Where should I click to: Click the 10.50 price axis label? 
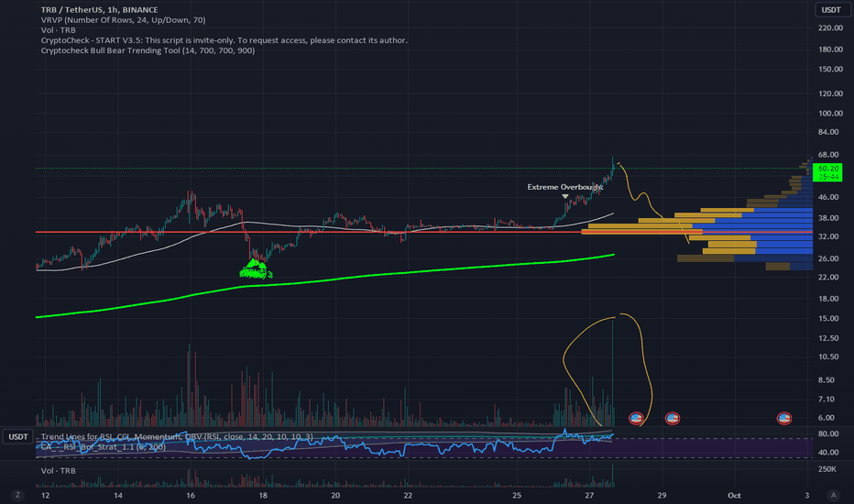(x=827, y=356)
